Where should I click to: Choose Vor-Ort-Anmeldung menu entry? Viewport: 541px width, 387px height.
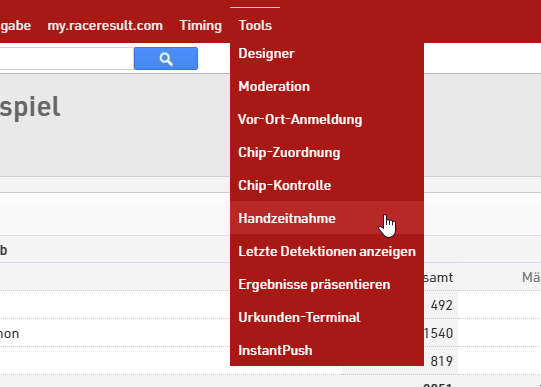coord(327,119)
